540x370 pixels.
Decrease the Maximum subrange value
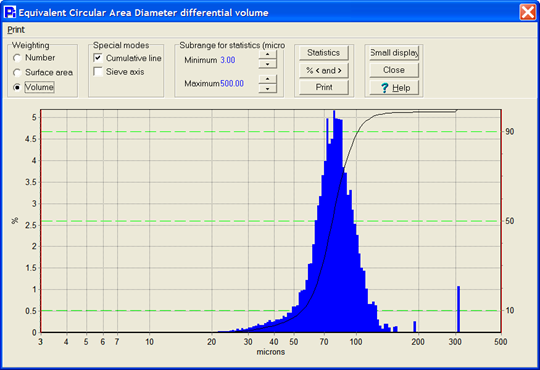[268, 88]
